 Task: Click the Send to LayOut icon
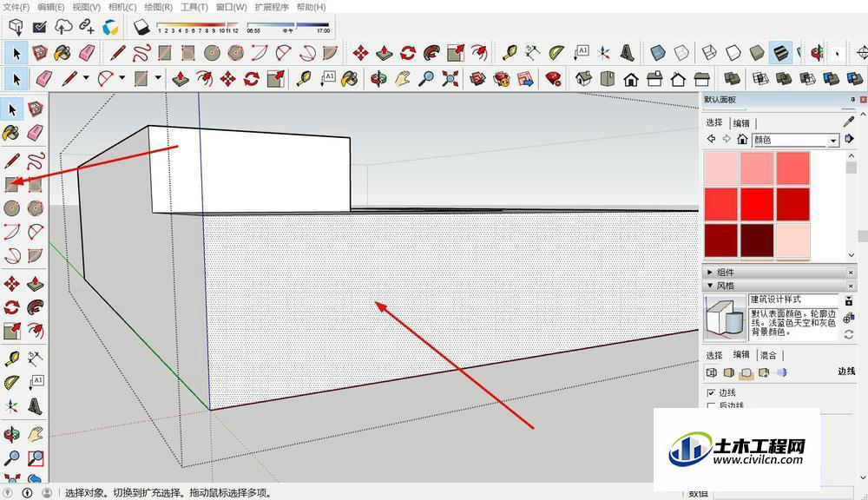525,79
